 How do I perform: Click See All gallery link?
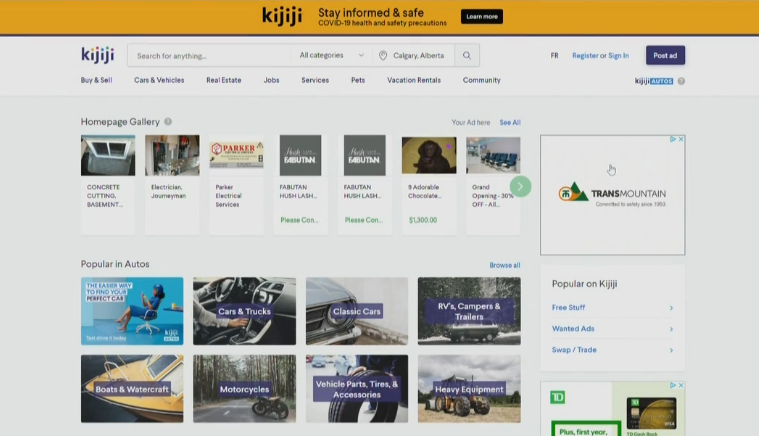(x=510, y=122)
